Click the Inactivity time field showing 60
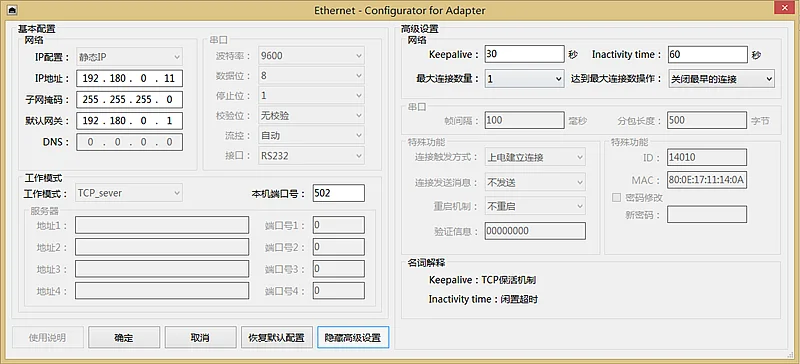The width and height of the screenshot is (800, 364). coord(708,54)
